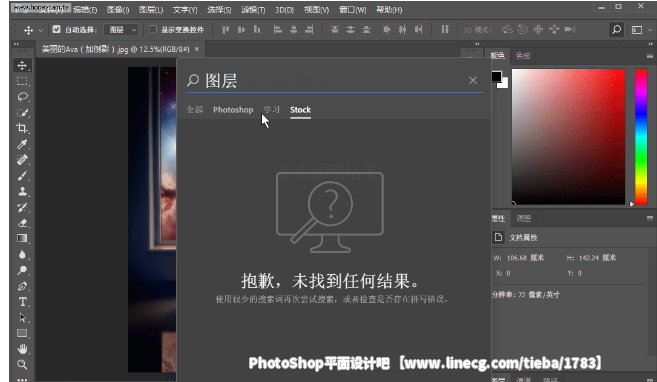Select the Spot Healing Brush tool
Screen dimensions: 657x382
tap(22, 160)
